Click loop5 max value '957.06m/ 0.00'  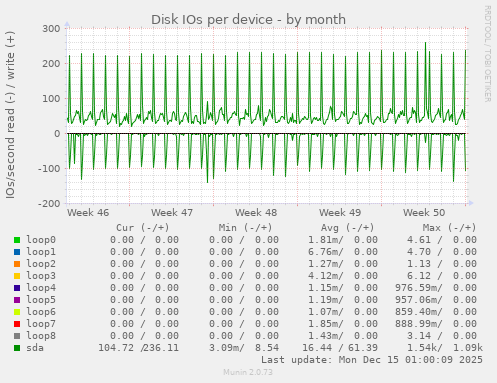[436, 300]
